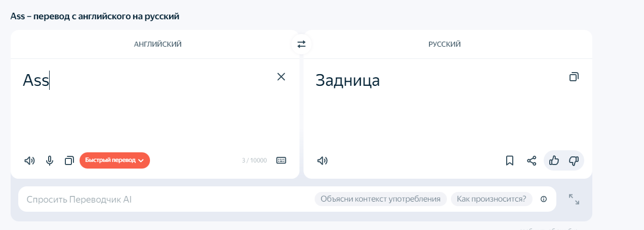The image size is (644, 230).
Task: Open the info icon in AI bar
Action: [544, 199]
